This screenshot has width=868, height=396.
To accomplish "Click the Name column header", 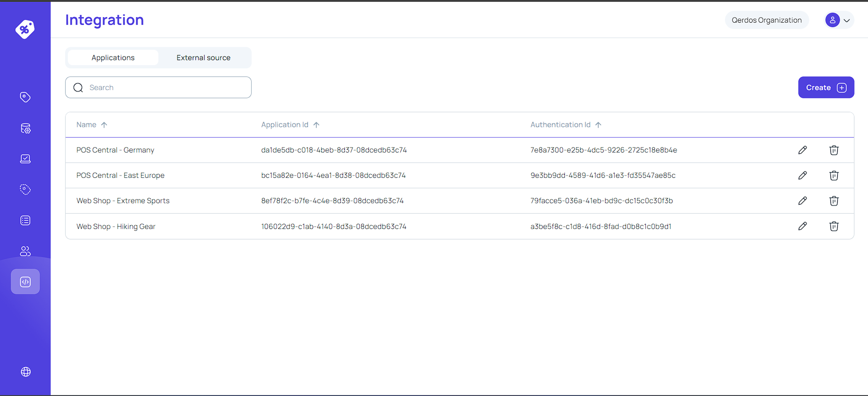I will 86,125.
